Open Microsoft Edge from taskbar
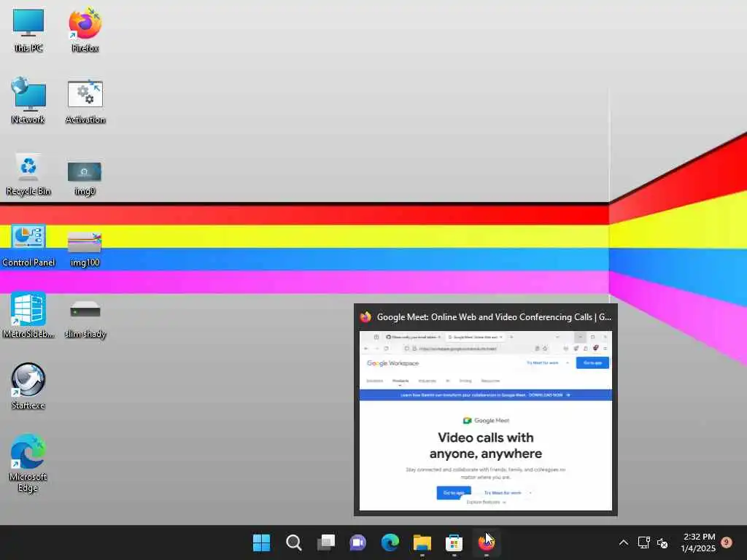The image size is (747, 560). click(390, 542)
